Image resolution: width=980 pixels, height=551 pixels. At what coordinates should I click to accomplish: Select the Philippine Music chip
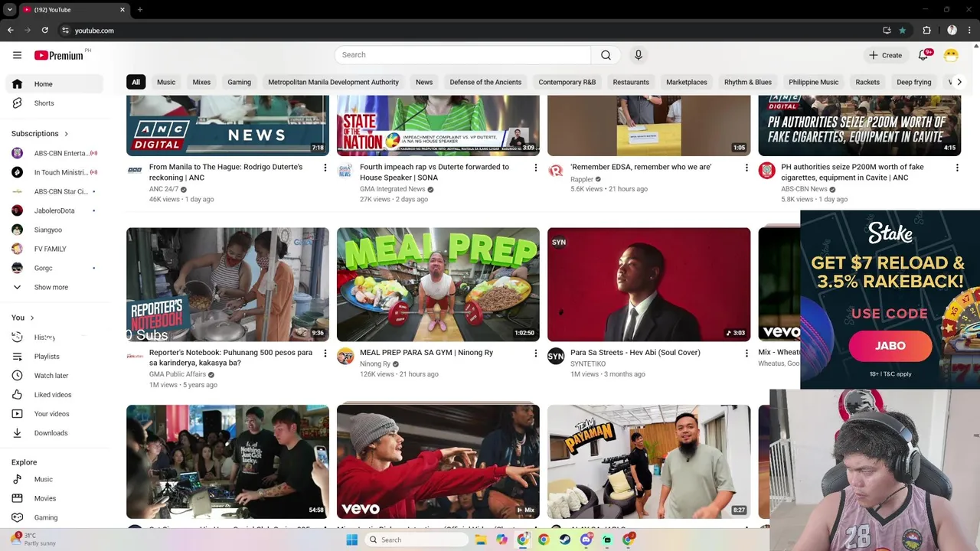click(813, 82)
